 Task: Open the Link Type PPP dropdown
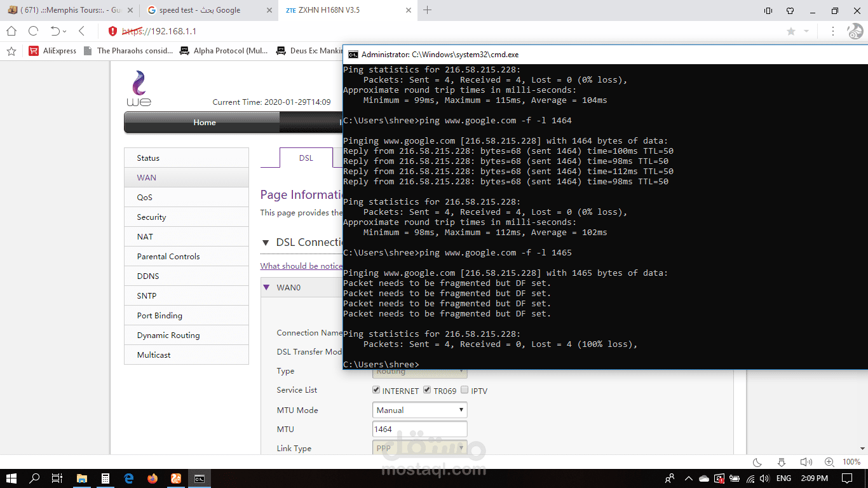point(419,448)
